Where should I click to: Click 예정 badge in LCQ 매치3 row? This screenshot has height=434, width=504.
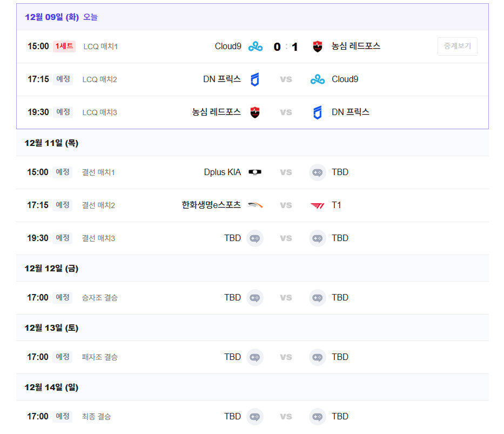point(63,112)
